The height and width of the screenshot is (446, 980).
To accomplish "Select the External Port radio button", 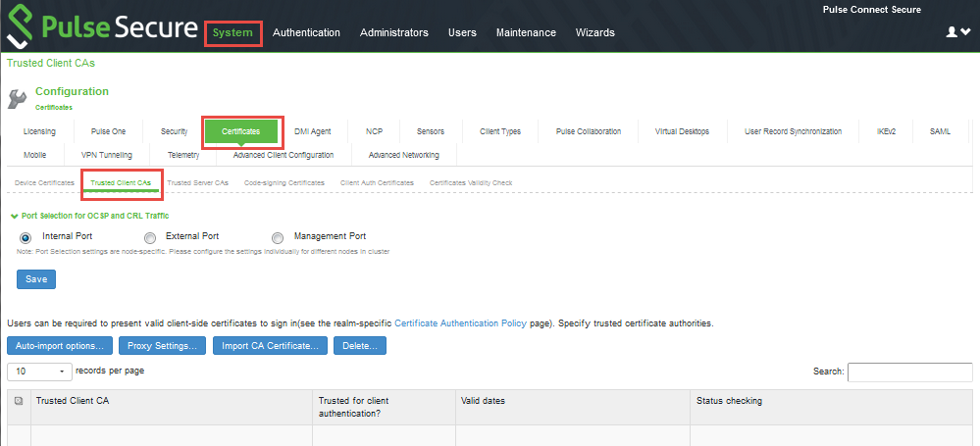I will pos(150,237).
